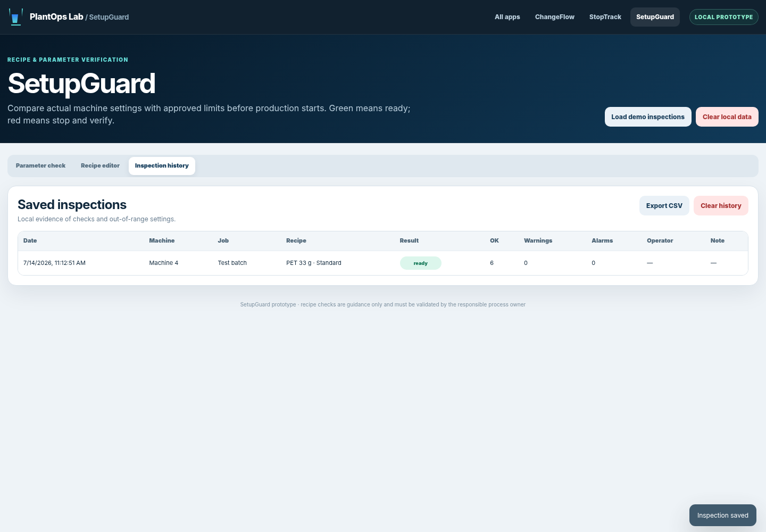Click the Machine column header
This screenshot has height=532, width=766.
162,241
